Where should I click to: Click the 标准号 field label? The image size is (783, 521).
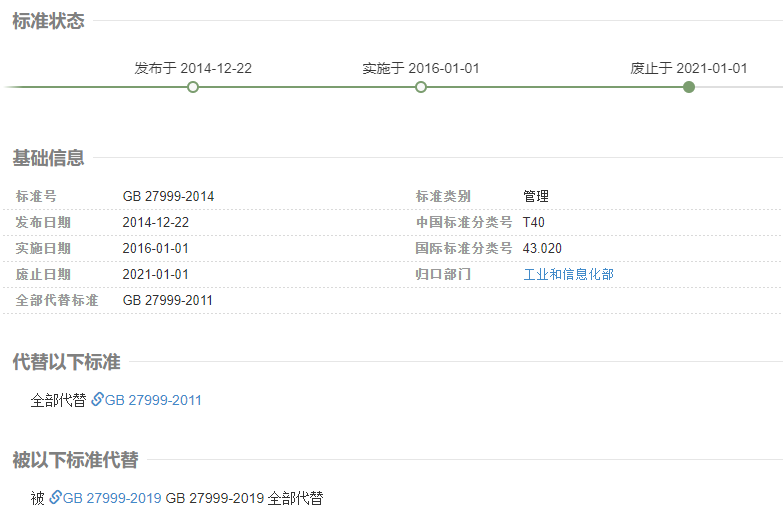[36, 196]
